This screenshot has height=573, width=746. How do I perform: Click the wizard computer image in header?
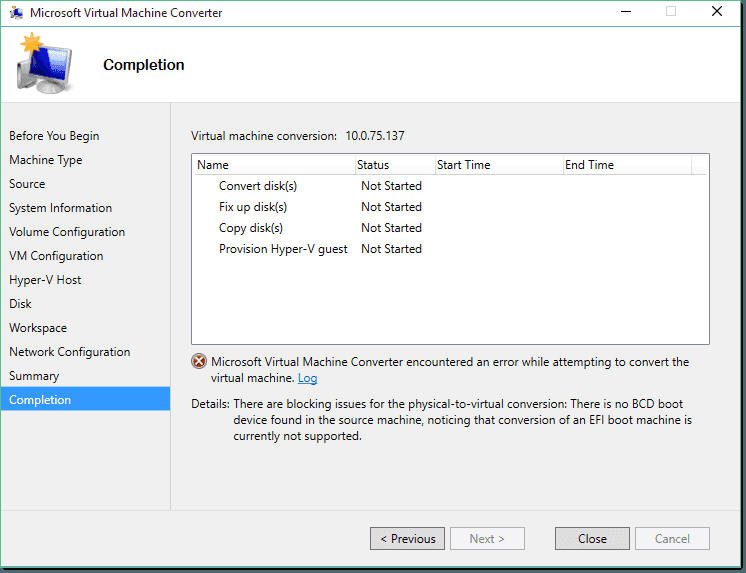pyautogui.click(x=44, y=63)
